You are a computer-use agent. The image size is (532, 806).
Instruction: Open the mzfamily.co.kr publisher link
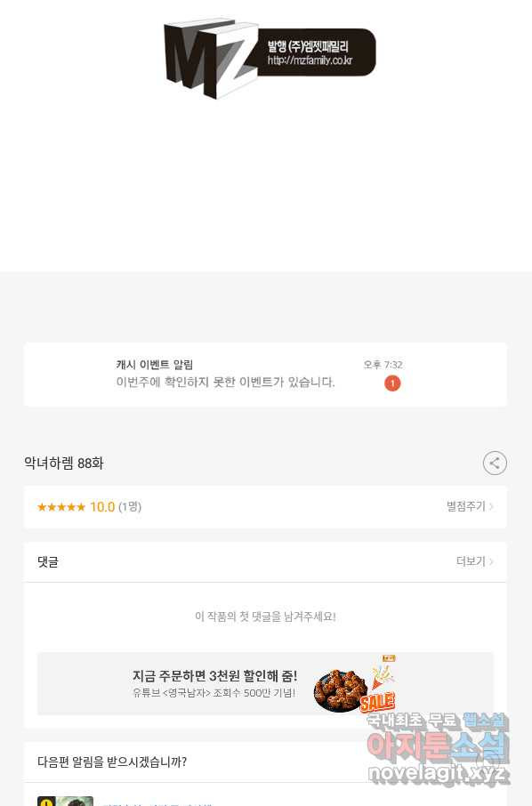[310, 60]
